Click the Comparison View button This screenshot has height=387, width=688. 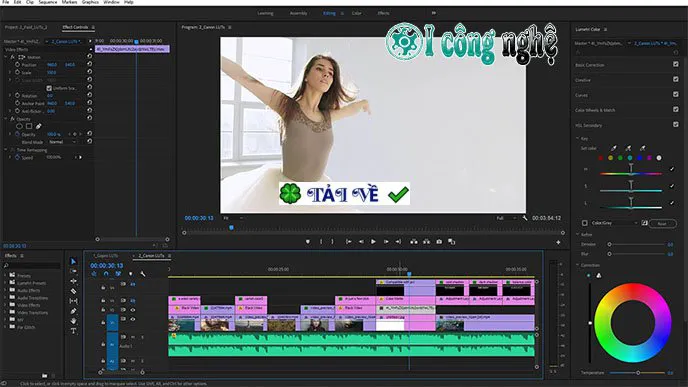coord(452,242)
